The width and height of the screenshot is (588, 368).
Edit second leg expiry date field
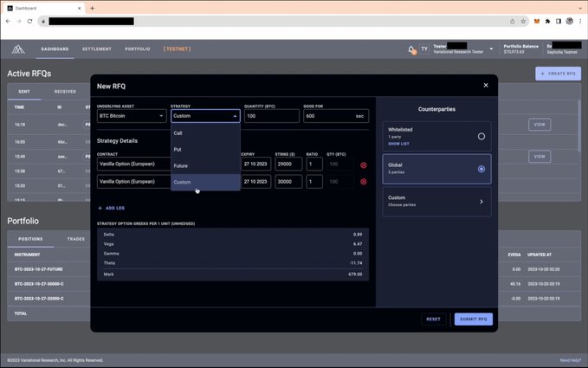(x=255, y=182)
